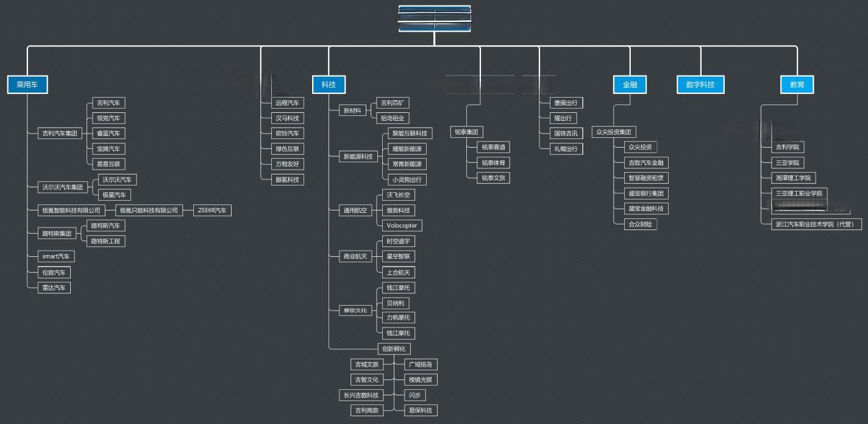Select the 曹操出行 node

[x=566, y=102]
